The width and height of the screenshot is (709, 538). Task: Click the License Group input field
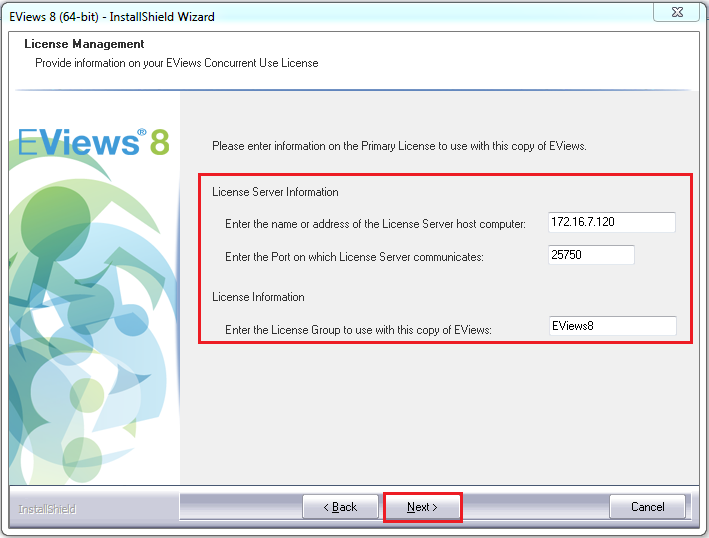[x=612, y=326]
